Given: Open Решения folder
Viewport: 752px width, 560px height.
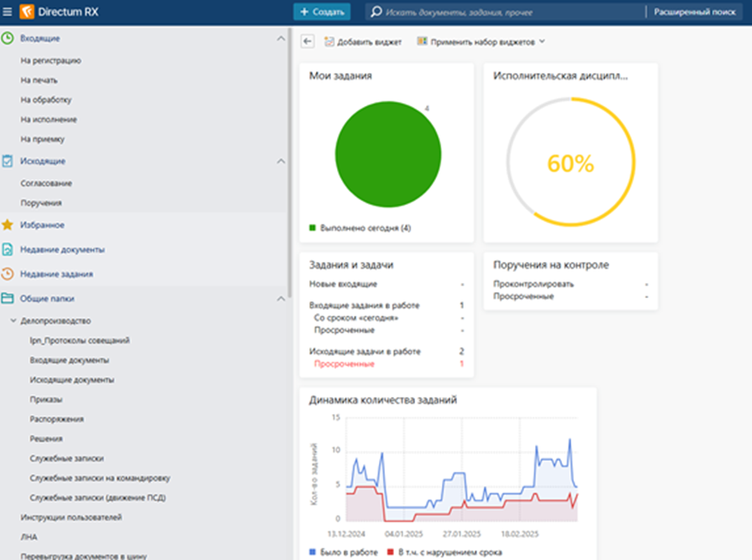Looking at the screenshot, I should tap(46, 438).
